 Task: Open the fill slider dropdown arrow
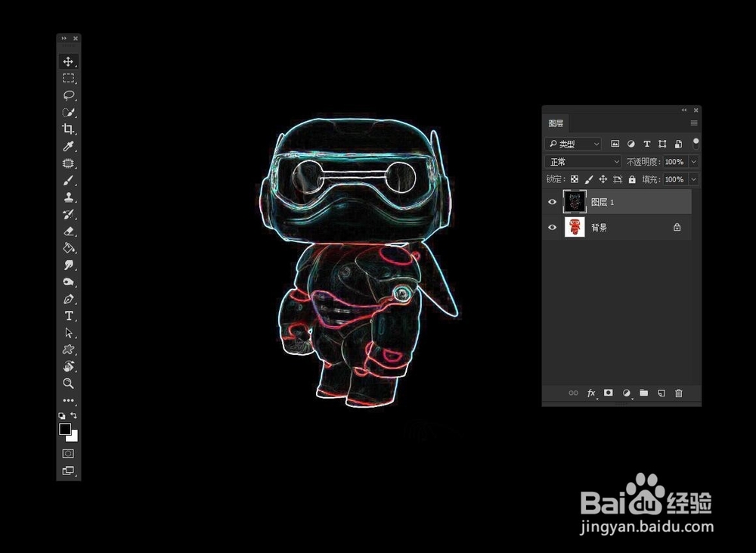[694, 179]
